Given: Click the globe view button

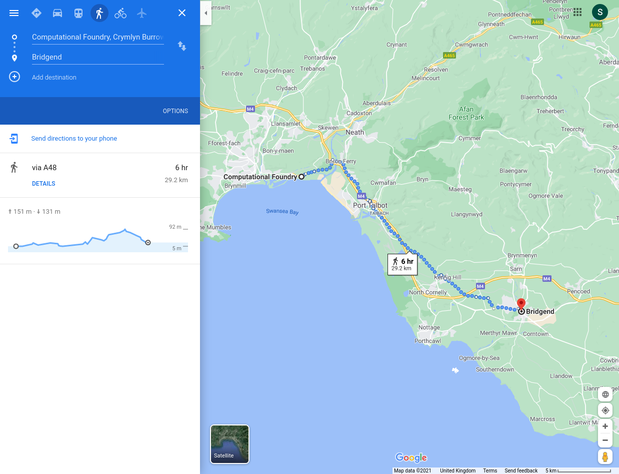Looking at the screenshot, I should 605,394.
